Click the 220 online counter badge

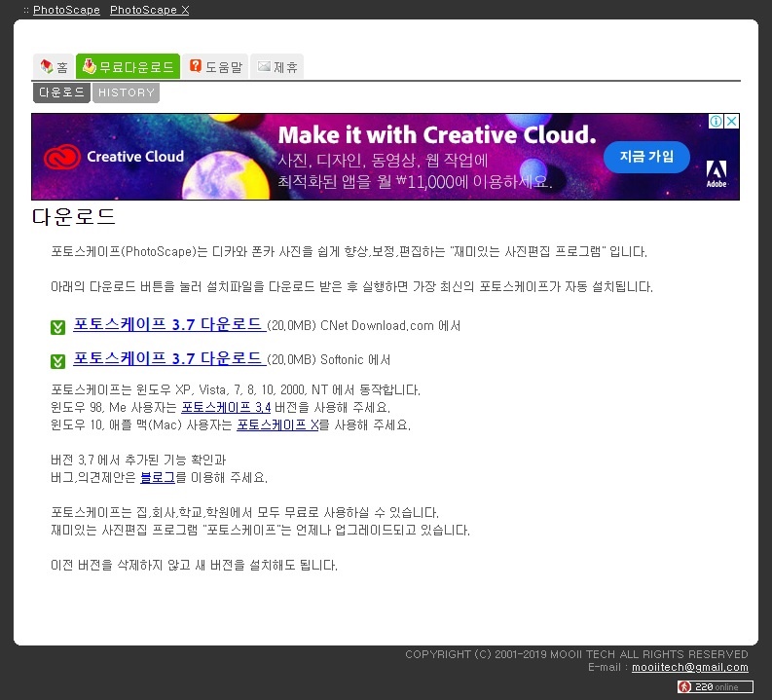(716, 686)
